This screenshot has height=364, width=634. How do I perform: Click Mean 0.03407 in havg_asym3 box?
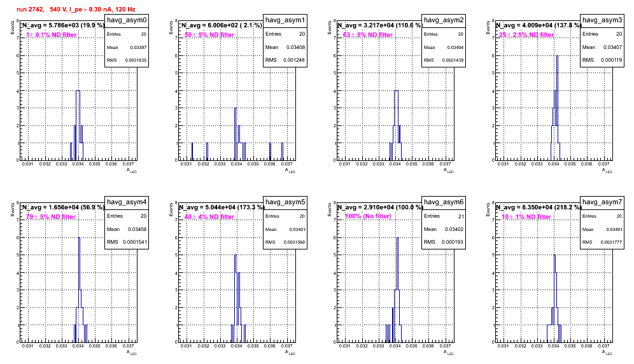point(602,47)
